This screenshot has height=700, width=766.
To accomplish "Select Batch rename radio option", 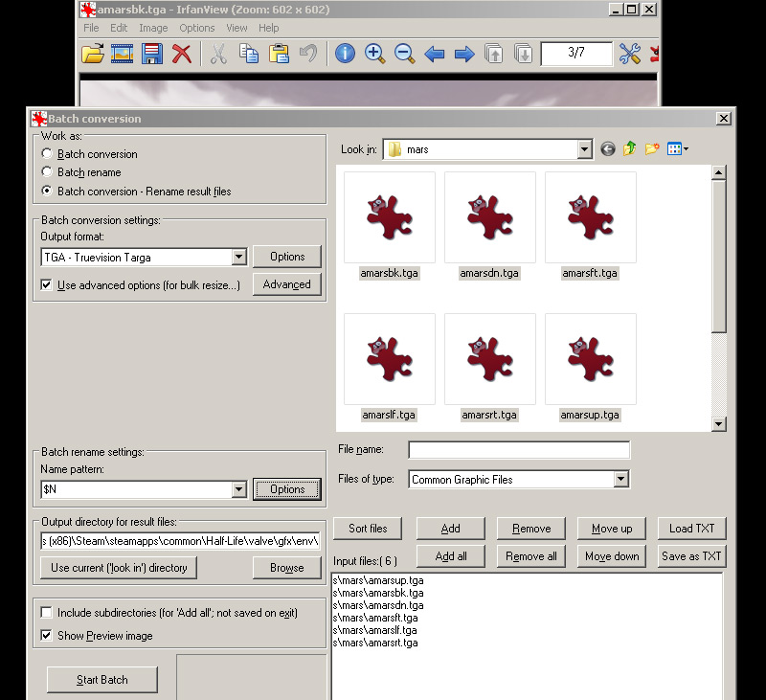I will coord(47,171).
